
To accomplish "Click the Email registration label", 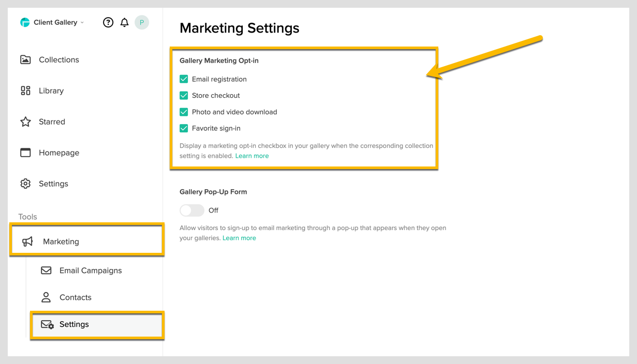I will pyautogui.click(x=219, y=79).
